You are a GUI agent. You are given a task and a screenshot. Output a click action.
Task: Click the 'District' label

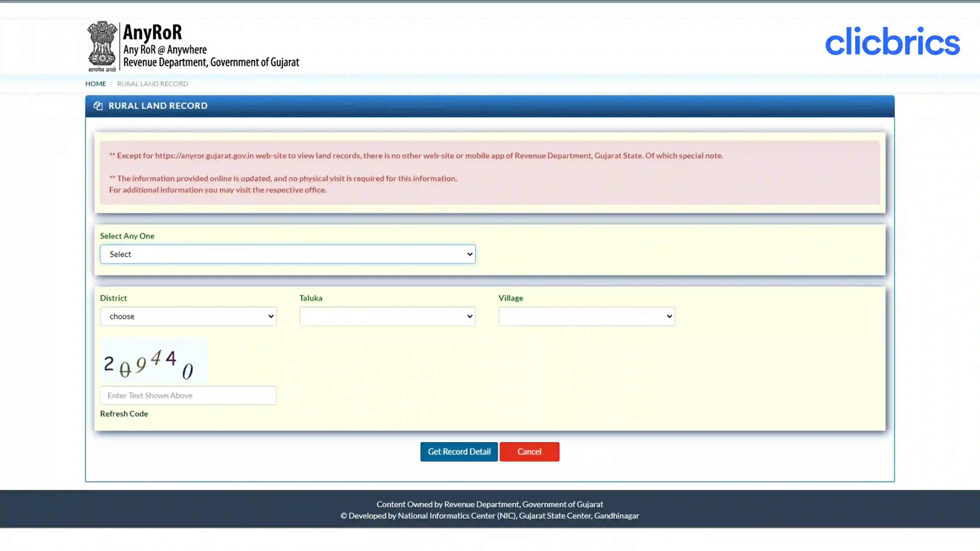113,298
